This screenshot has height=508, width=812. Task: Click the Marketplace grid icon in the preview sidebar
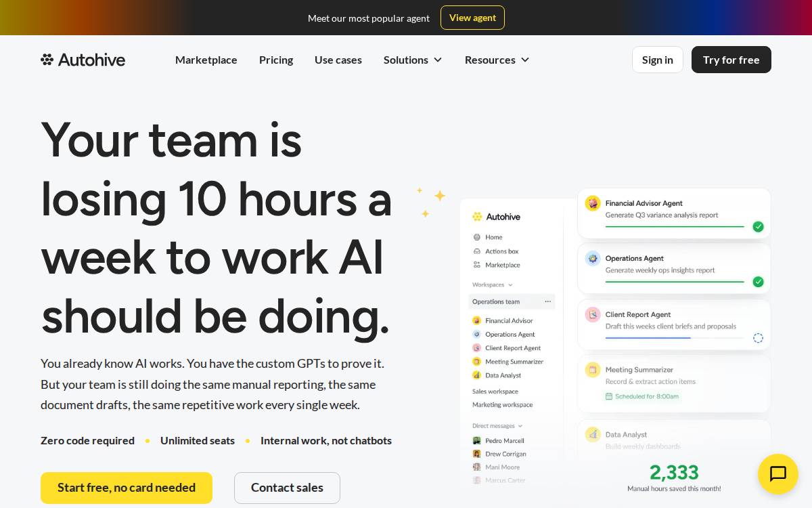tap(477, 265)
